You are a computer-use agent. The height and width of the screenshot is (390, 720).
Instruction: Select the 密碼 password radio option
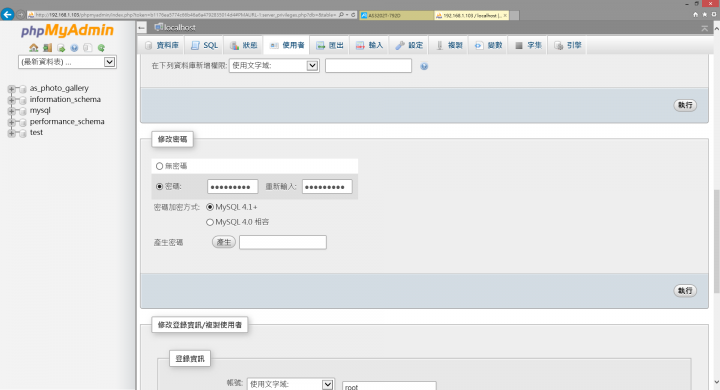[159, 187]
